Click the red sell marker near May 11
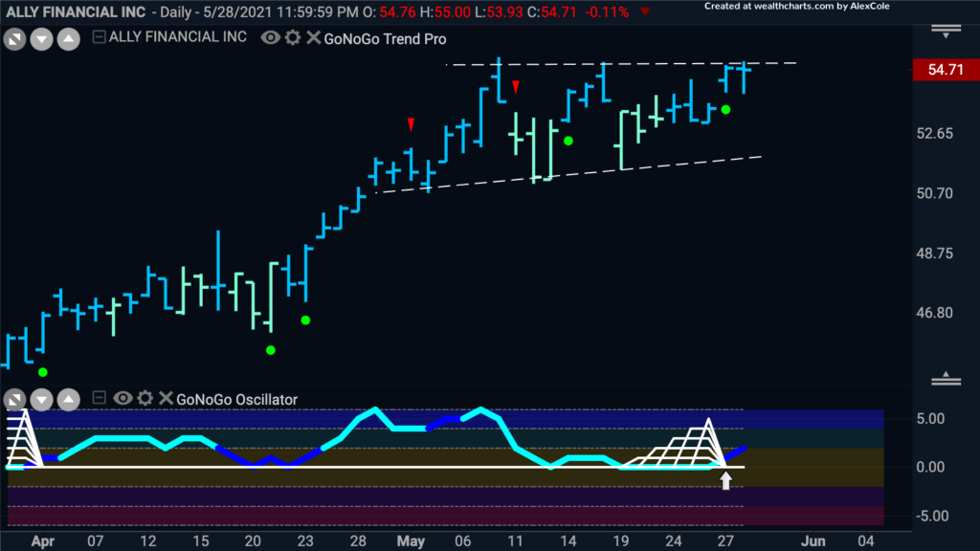The width and height of the screenshot is (980, 551). pos(516,87)
